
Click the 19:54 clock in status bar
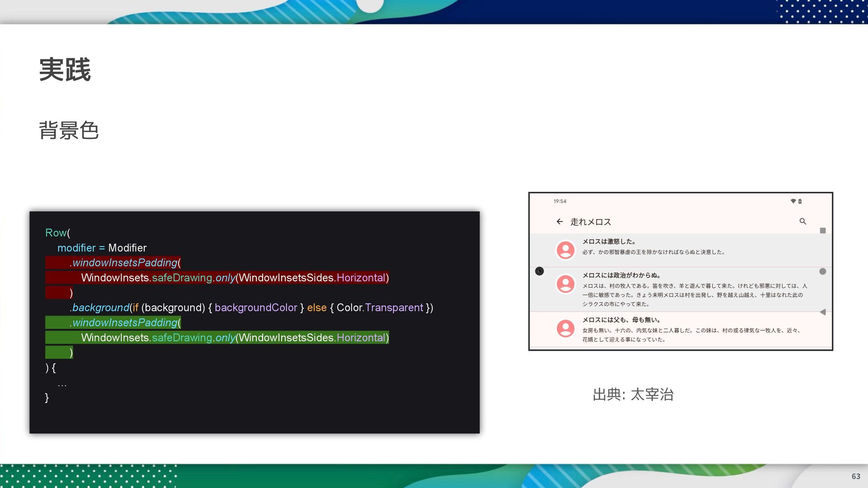tap(560, 202)
